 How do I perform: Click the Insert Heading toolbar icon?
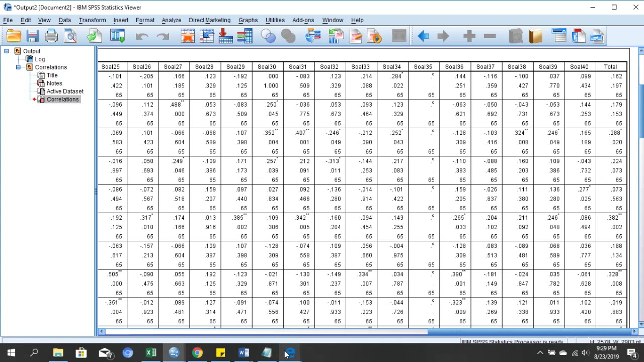(x=559, y=36)
